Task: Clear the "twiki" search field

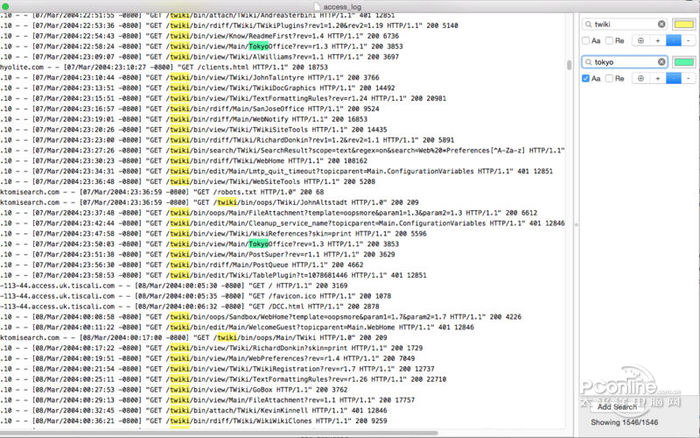Action: [x=662, y=24]
